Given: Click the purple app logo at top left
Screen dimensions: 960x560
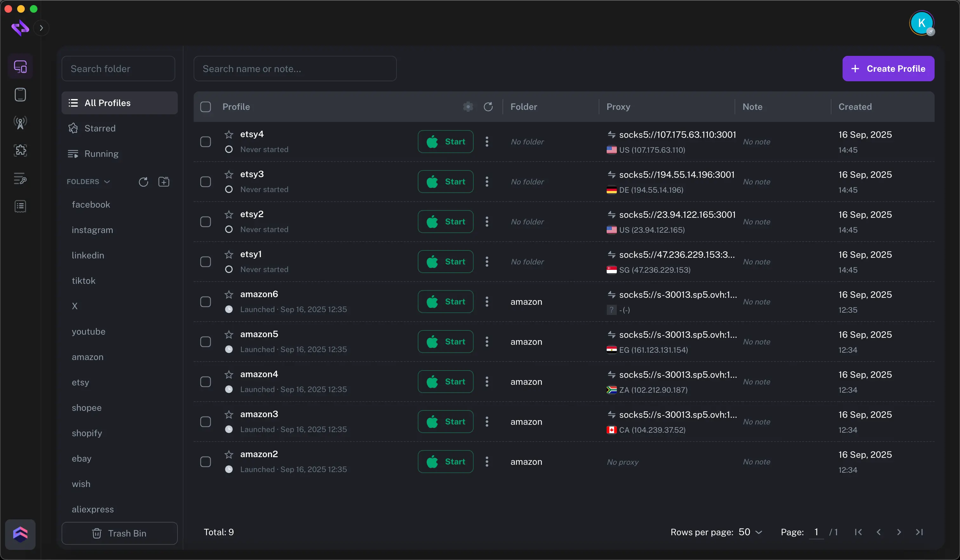Looking at the screenshot, I should 20,27.
